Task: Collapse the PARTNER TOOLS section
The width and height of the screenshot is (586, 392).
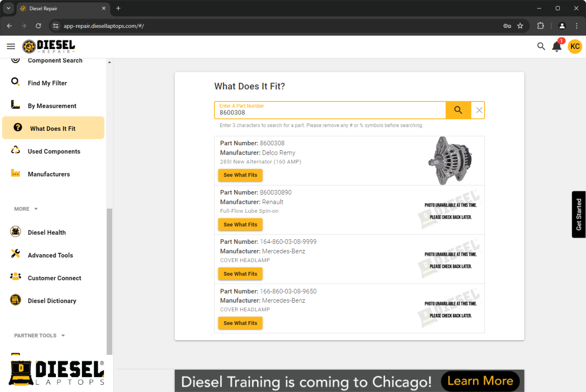Action: 40,336
